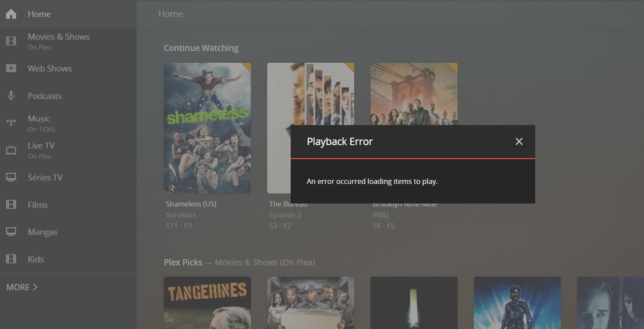The height and width of the screenshot is (329, 644).
Task: Open the Survivors episode link
Action: pyautogui.click(x=181, y=215)
